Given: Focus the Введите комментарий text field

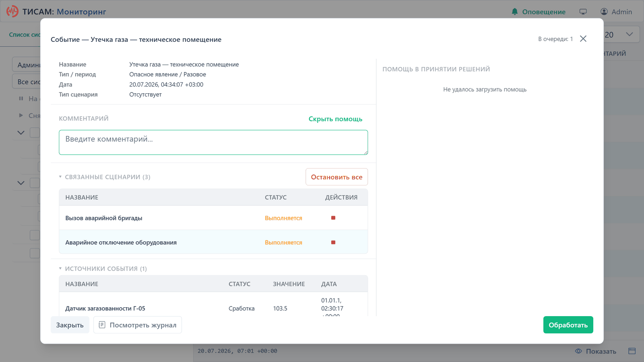Looking at the screenshot, I should coord(213,142).
